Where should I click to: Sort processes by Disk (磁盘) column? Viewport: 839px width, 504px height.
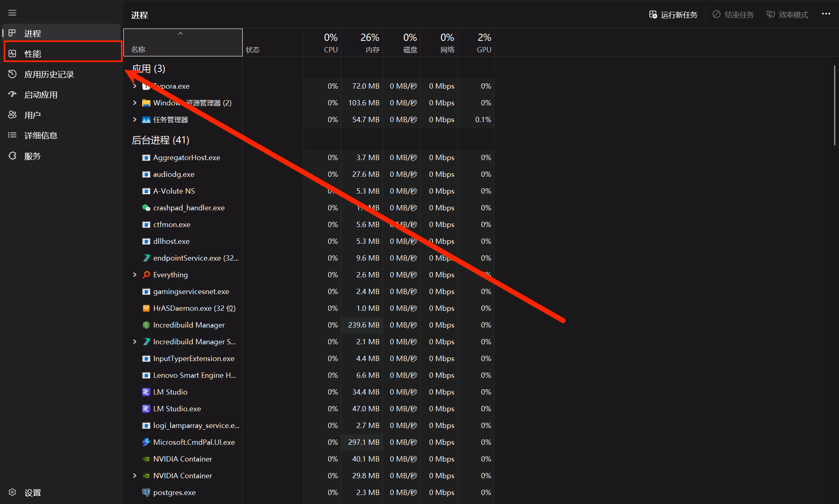(x=402, y=42)
